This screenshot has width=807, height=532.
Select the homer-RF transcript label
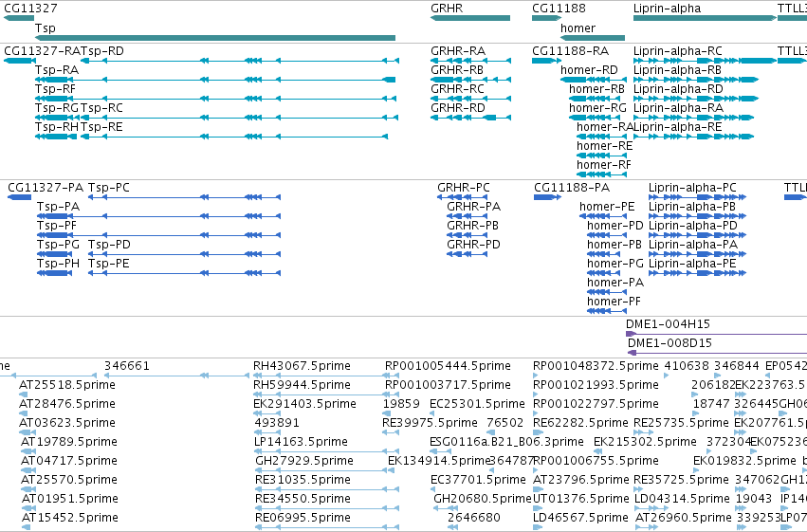pyautogui.click(x=604, y=165)
